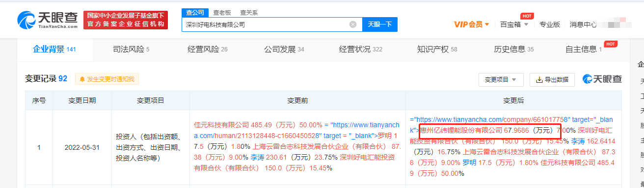The width and height of the screenshot is (644, 188).
Task: Open the 变更项目 filter dropdown
Action: 501,79
